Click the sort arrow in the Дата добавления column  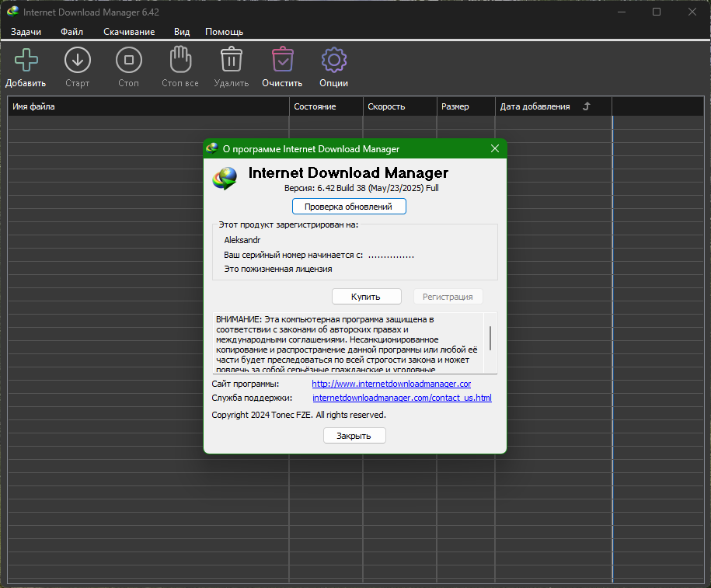pos(587,106)
